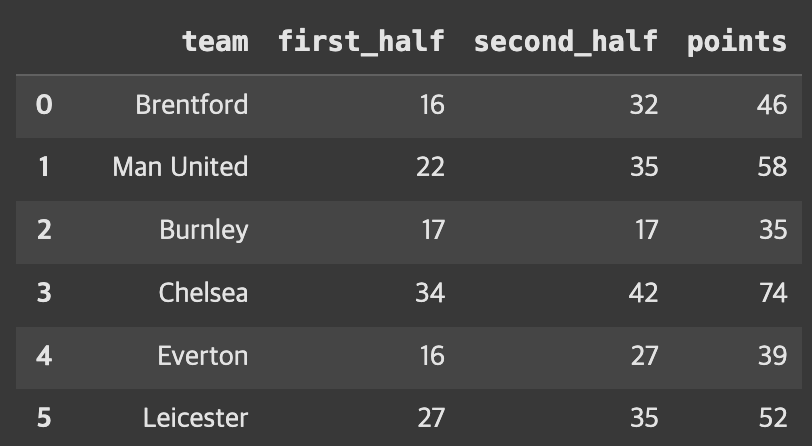Select the Chelsea team cell
Screen dimensions: 812x446
pos(203,293)
